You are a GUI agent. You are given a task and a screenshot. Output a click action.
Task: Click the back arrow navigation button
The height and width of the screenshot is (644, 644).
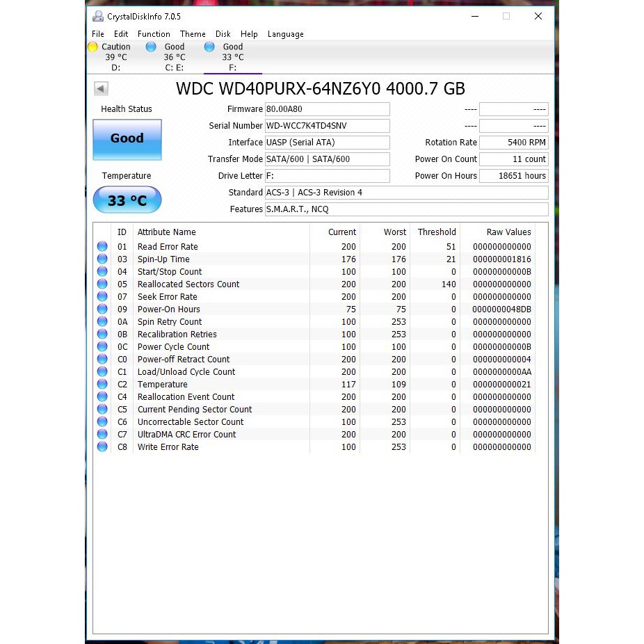click(x=101, y=88)
